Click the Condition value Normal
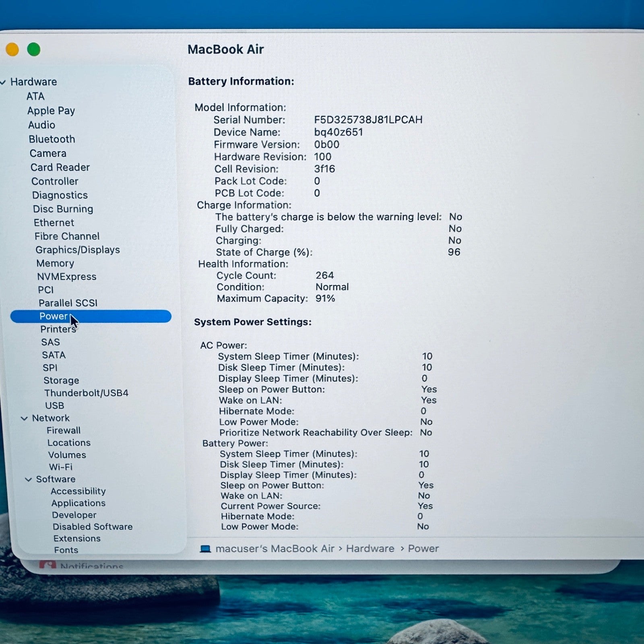644x644 pixels. tap(332, 287)
